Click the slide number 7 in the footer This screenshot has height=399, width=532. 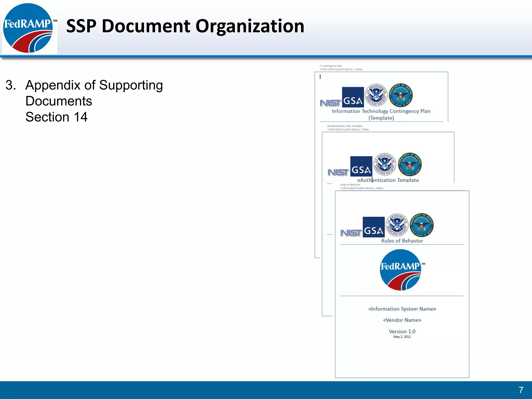pos(521,390)
